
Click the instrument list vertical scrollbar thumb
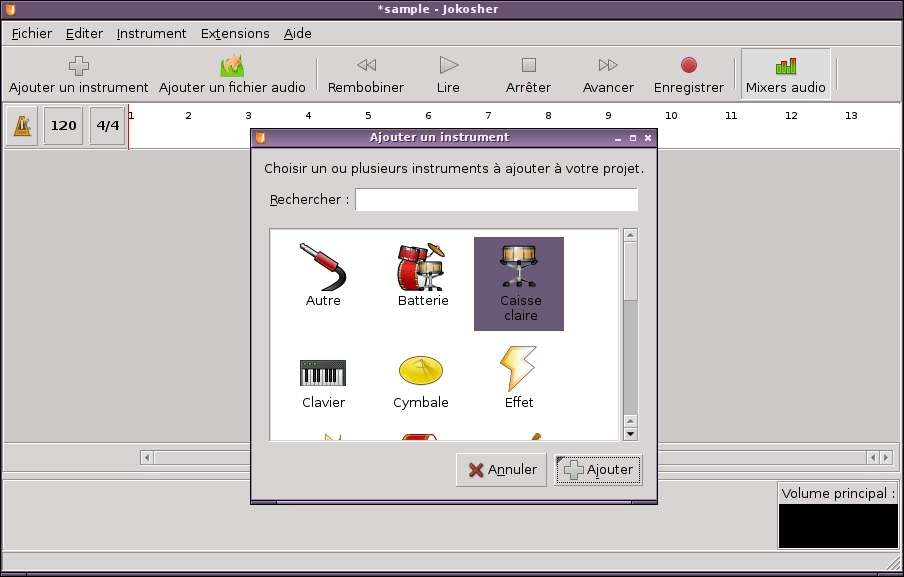pyautogui.click(x=630, y=271)
